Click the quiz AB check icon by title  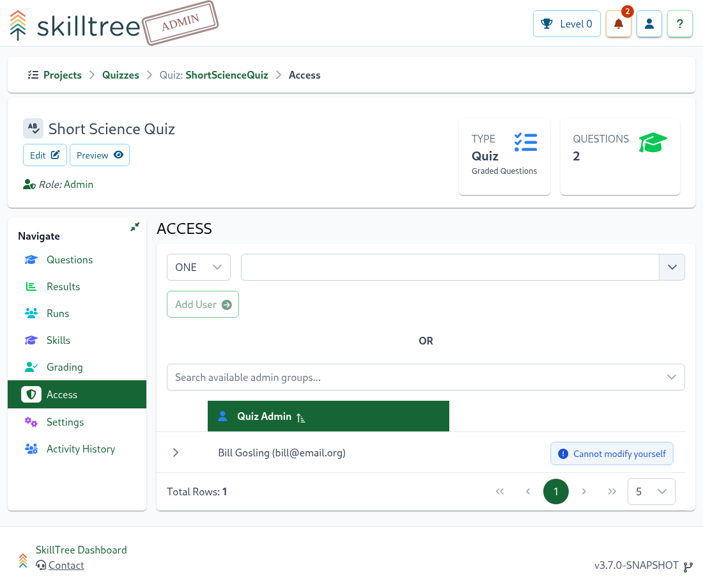[x=33, y=128]
